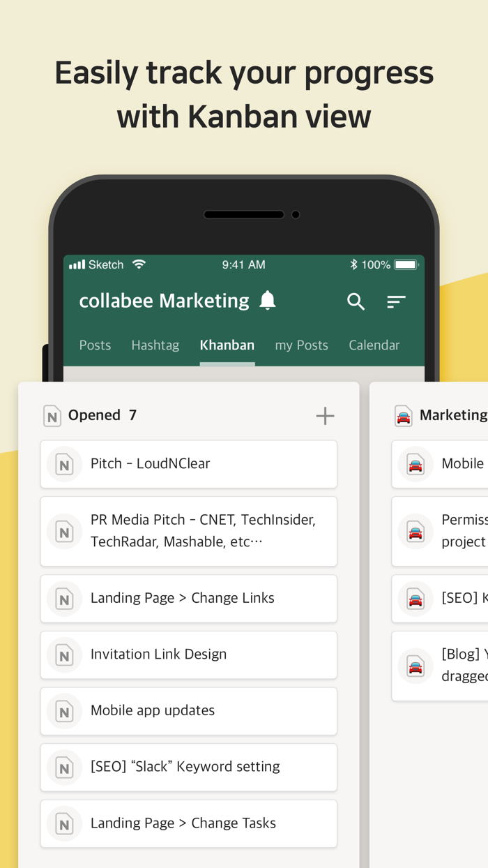Click the 9:41 AM clock
Screen dimensions: 488x868
(243, 264)
